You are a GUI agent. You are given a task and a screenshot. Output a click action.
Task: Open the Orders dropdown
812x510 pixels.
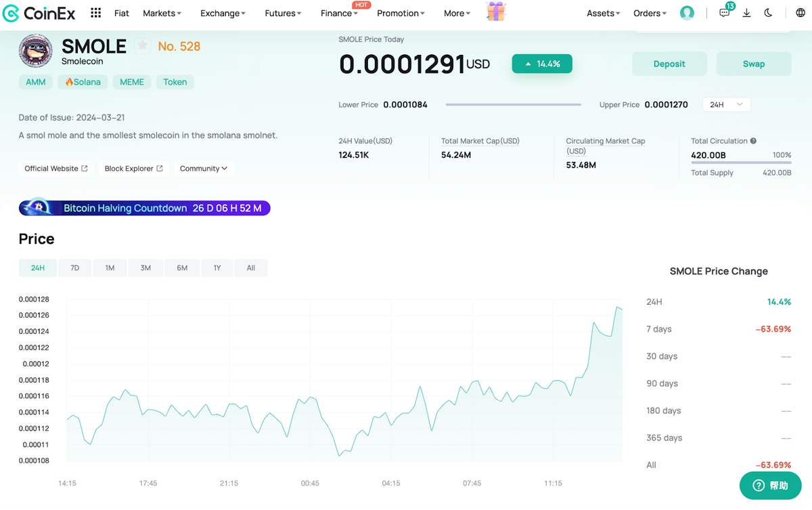(x=650, y=13)
